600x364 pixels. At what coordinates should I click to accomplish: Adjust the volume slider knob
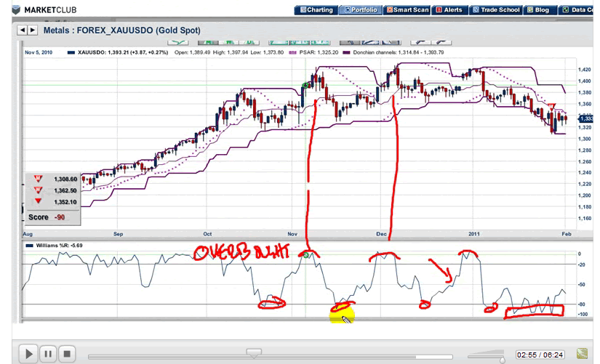click(503, 360)
